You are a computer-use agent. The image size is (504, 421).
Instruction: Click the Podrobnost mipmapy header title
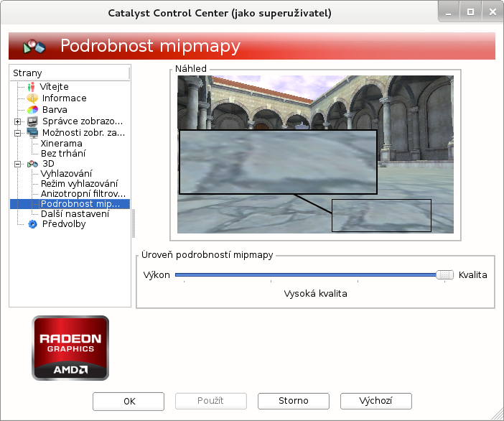pyautogui.click(x=151, y=46)
